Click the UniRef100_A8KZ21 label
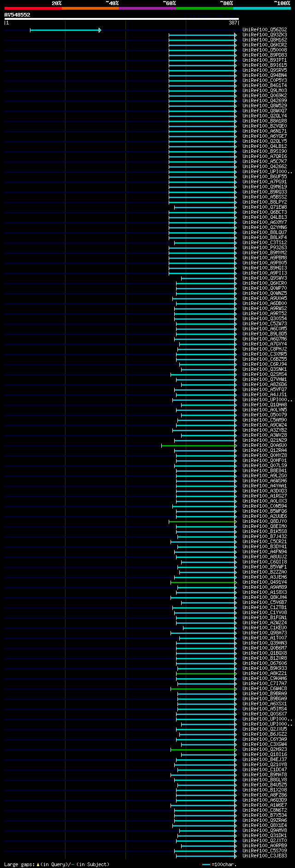 [265, 674]
